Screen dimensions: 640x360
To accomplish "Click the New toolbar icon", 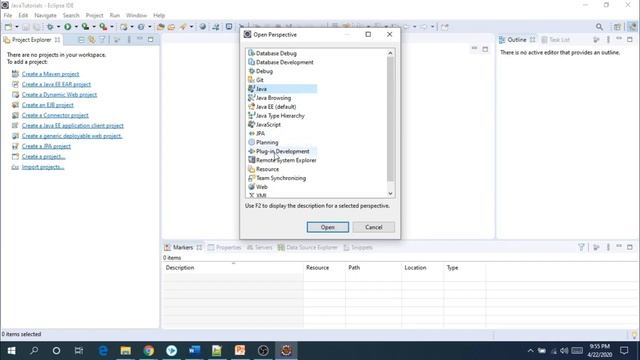I will [x=8, y=27].
